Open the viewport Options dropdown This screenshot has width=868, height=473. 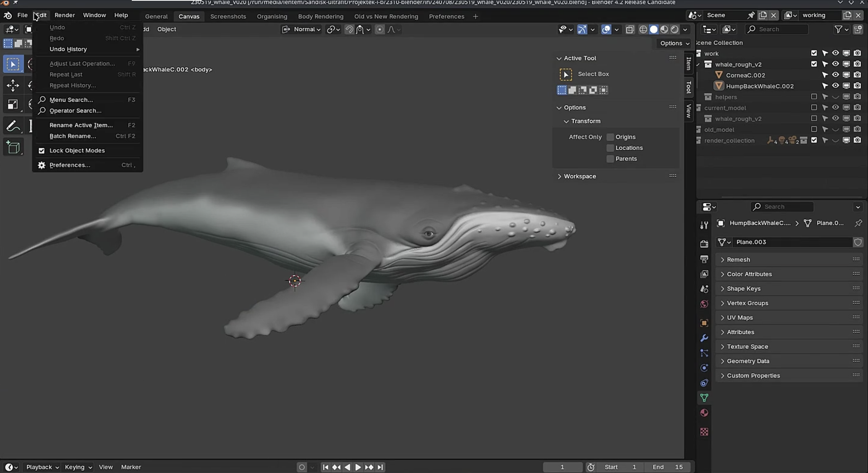(x=674, y=43)
